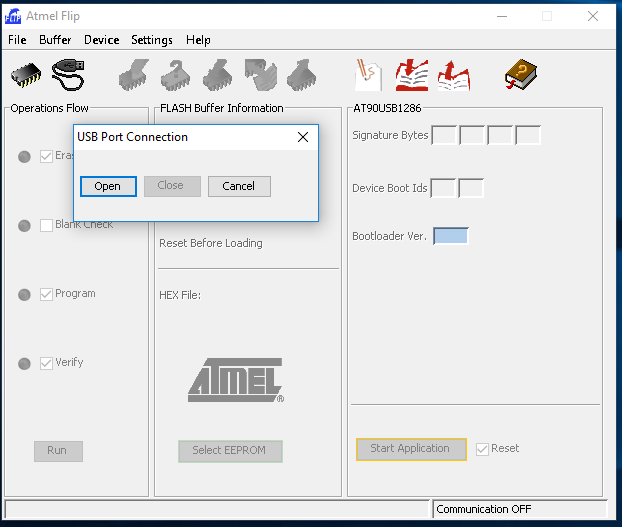Click the Program Target Device Memory icon
Screen dimensions: 622x527
pyautogui.click(x=217, y=75)
